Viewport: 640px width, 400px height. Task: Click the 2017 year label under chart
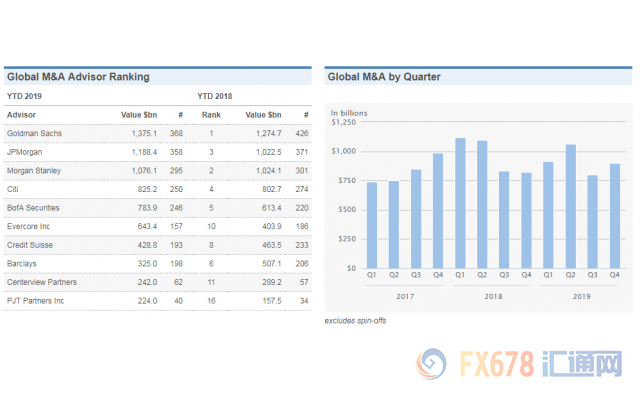(405, 297)
